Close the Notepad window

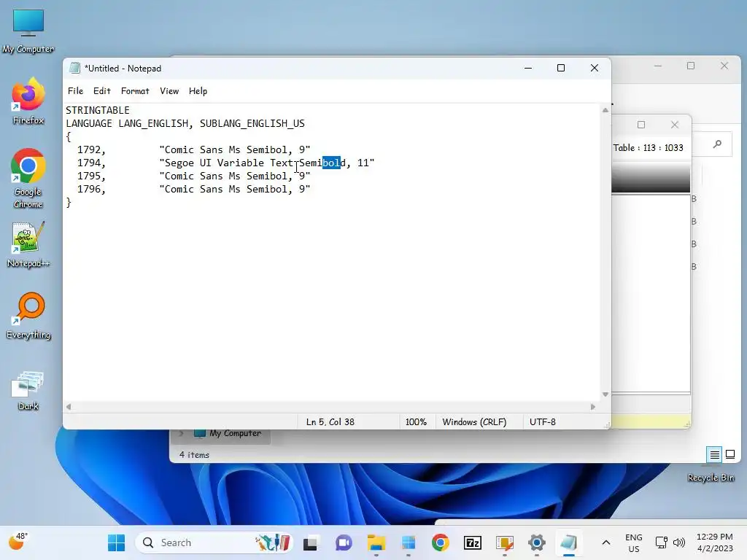point(594,68)
